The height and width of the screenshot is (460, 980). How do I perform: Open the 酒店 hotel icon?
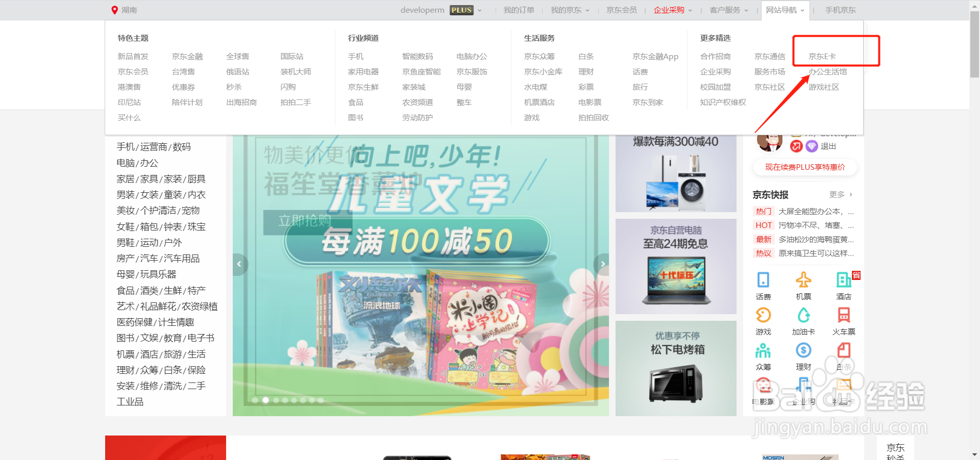pos(844,279)
